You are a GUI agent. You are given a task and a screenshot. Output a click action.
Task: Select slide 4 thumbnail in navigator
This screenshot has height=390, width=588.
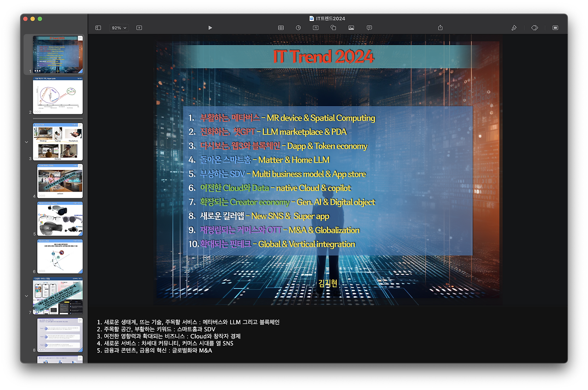tap(60, 181)
